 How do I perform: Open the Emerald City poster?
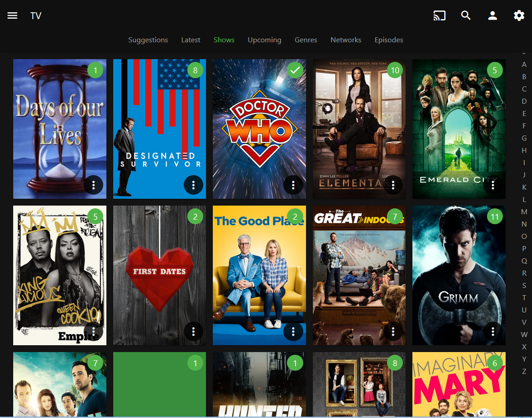[x=459, y=129]
